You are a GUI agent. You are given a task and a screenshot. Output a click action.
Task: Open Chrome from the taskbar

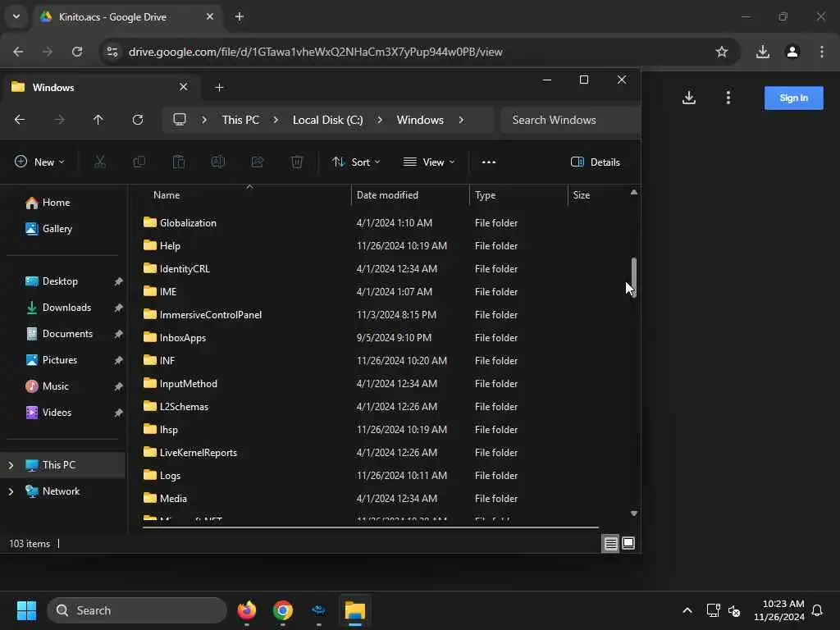point(283,610)
